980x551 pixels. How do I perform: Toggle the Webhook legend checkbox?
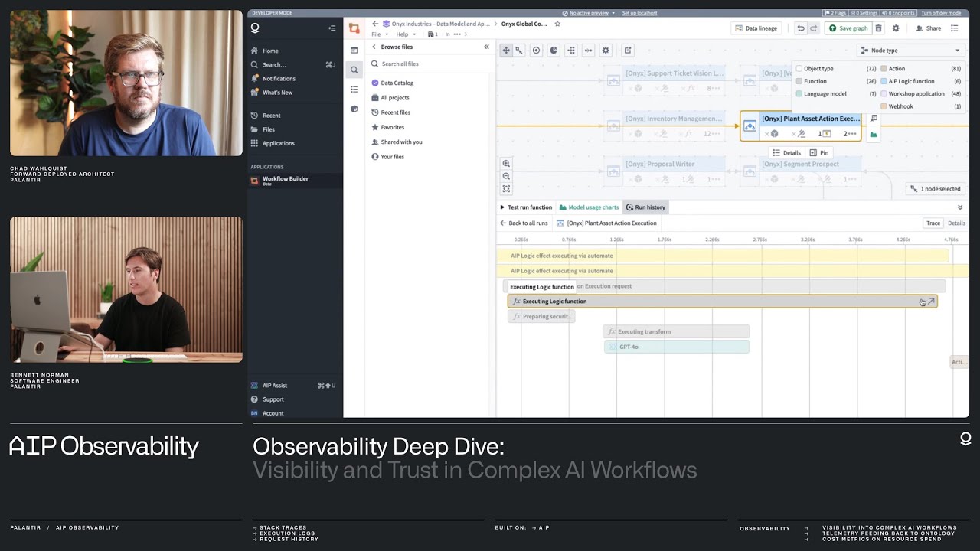pos(884,106)
